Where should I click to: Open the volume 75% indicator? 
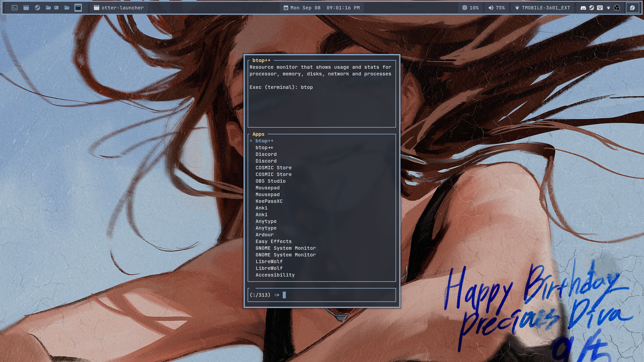click(x=497, y=8)
